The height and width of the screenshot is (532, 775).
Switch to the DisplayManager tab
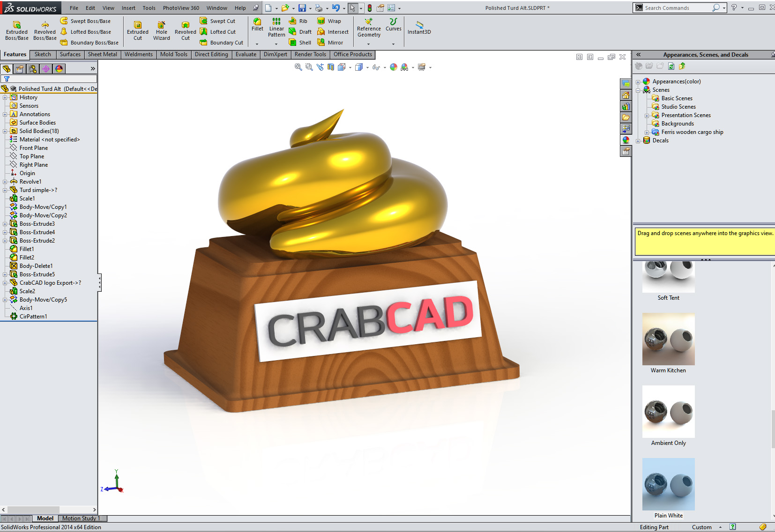[59, 69]
